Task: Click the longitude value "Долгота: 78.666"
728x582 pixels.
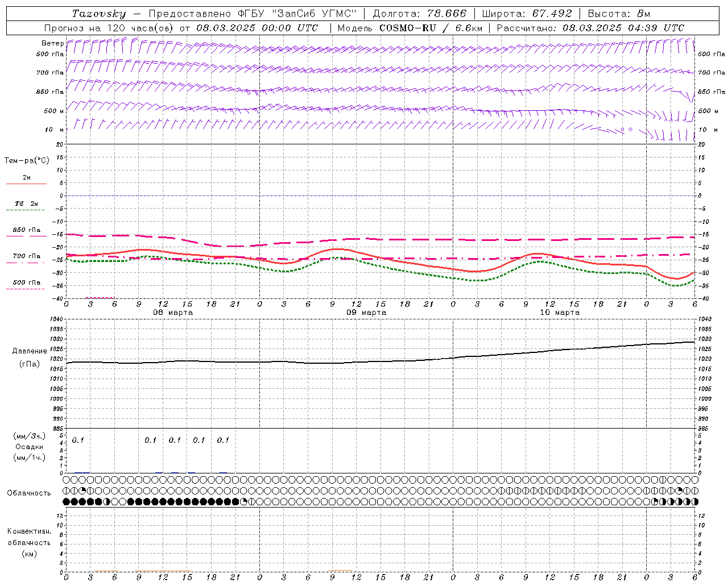Action: pyautogui.click(x=419, y=14)
